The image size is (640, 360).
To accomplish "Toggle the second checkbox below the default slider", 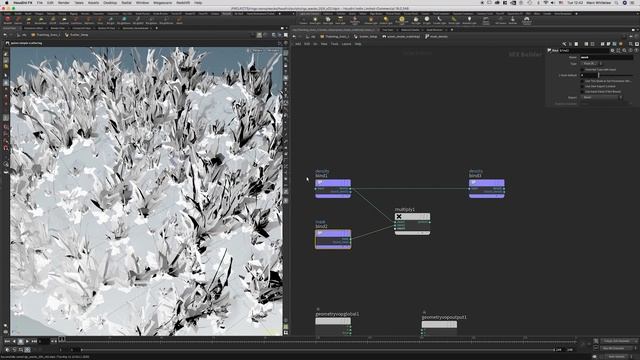I will (582, 87).
